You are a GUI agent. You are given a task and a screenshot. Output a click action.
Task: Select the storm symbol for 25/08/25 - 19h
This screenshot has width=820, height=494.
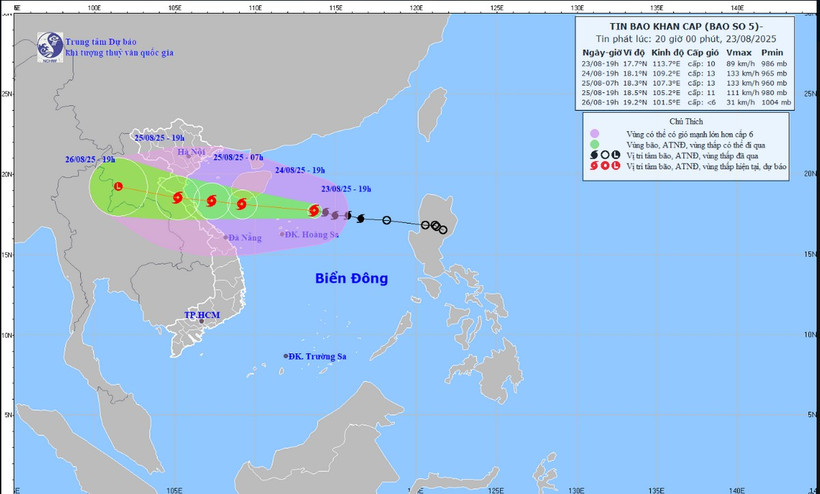pos(178,198)
